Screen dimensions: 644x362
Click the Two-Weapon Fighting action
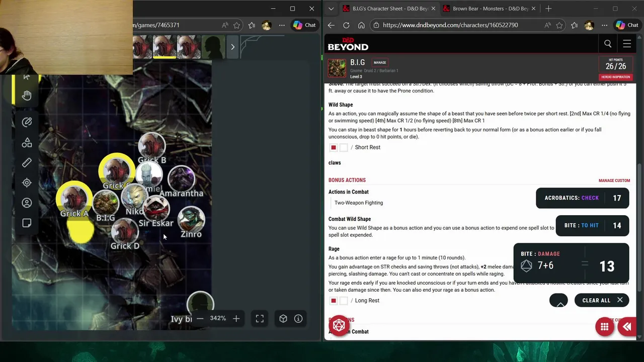point(359,203)
